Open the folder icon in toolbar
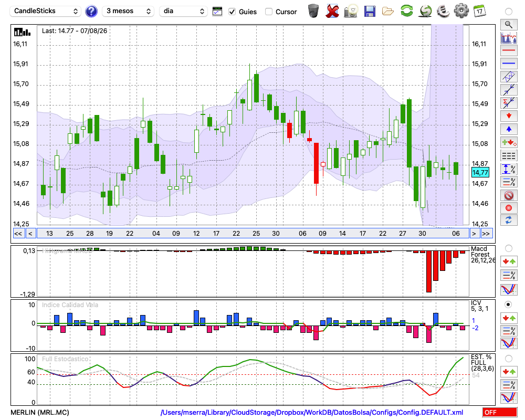The image size is (525, 420). [388, 12]
